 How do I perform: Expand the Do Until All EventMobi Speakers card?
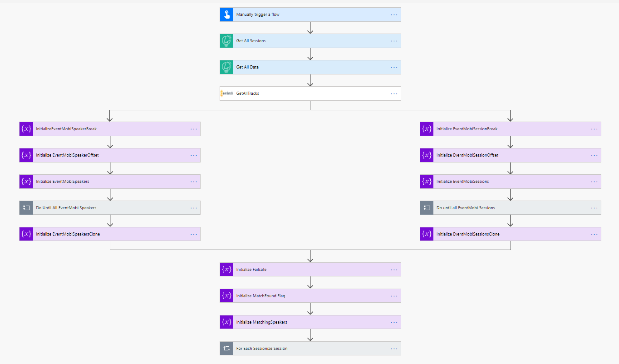pos(110,208)
